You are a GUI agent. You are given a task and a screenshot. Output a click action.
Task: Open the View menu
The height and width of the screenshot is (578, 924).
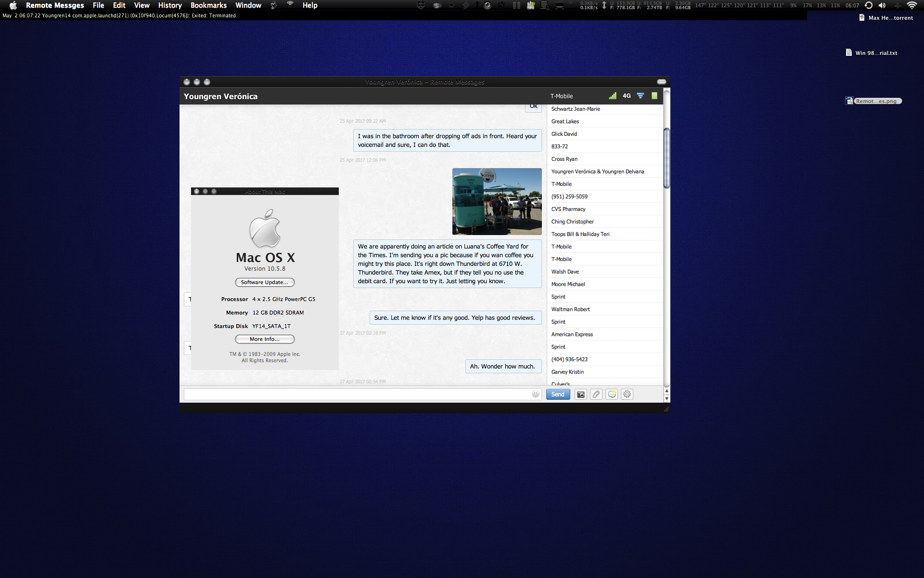[x=141, y=5]
